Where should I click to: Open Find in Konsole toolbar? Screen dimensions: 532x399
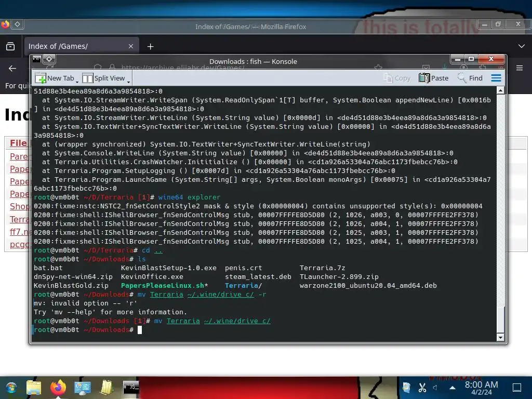[x=470, y=78]
